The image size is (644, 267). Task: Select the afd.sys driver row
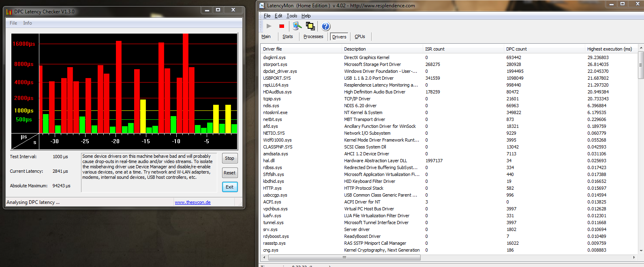(x=449, y=126)
